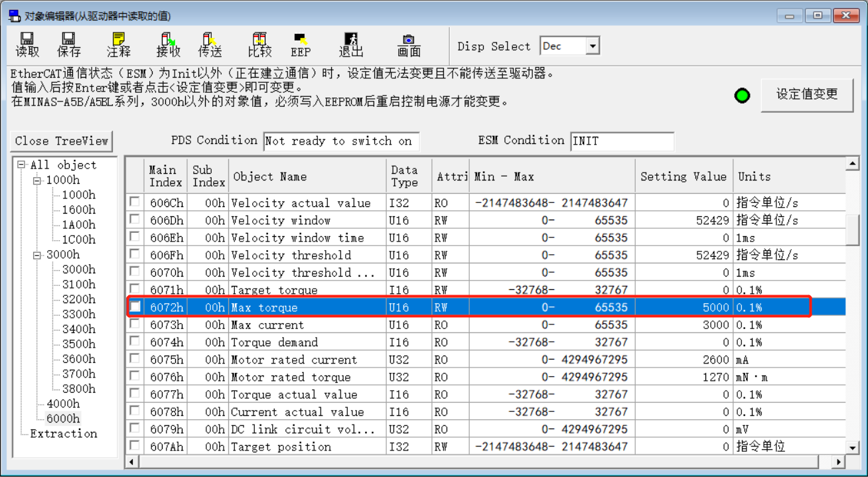Select the 6000h tree node
The height and width of the screenshot is (477, 868).
[63, 419]
